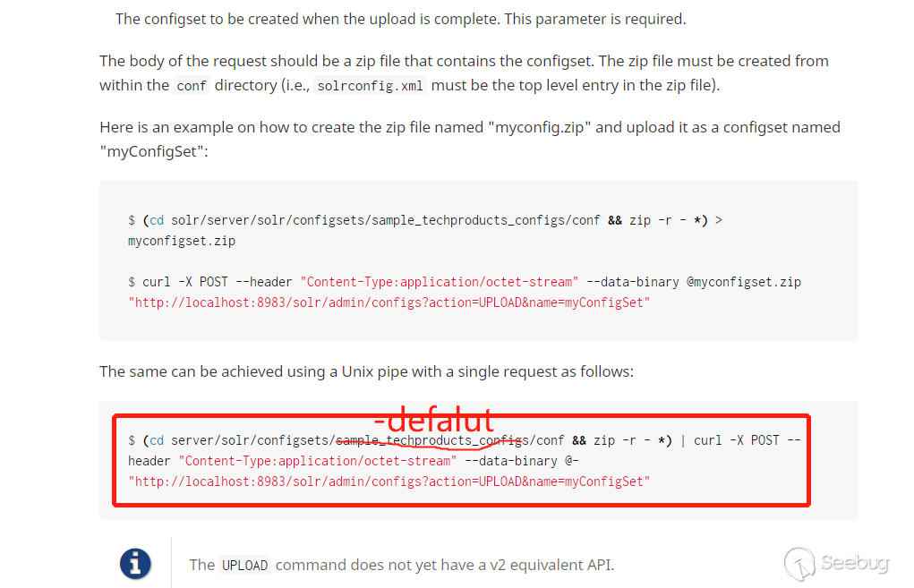The width and height of the screenshot is (914, 588).
Task: Click the red "-defalut" annotation text
Action: tap(434, 420)
